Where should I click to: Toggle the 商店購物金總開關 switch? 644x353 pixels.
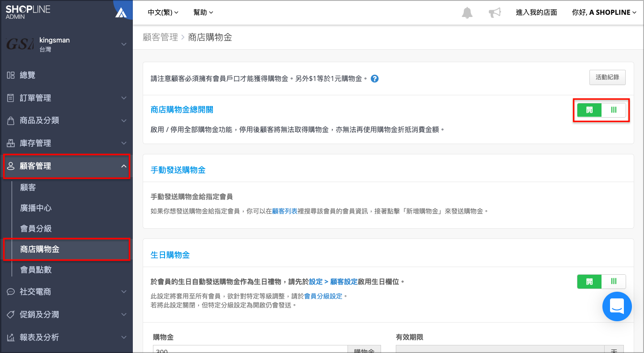[601, 110]
